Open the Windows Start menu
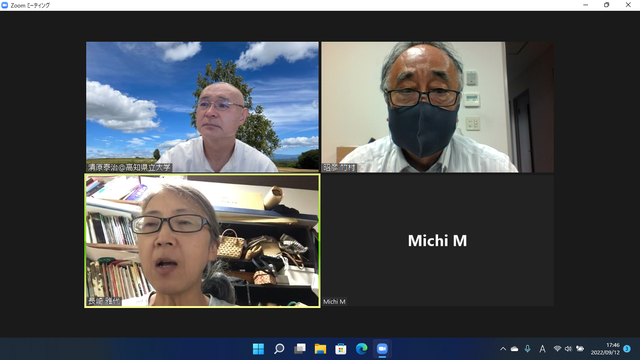This screenshot has width=640, height=360. (258, 349)
